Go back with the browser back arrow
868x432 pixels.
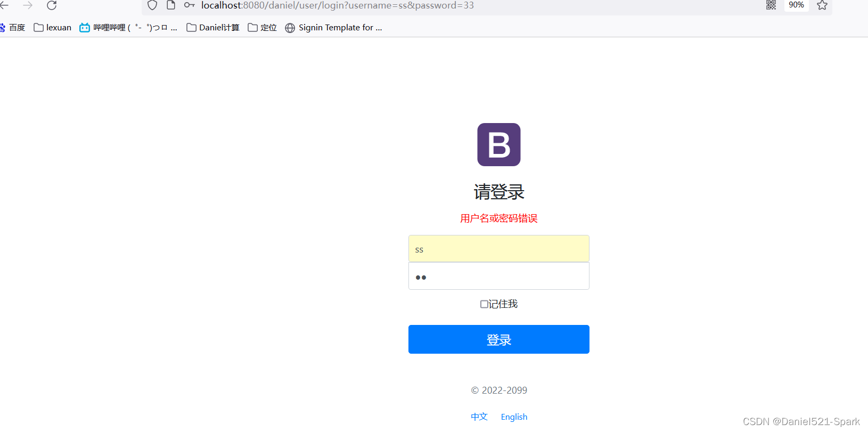click(x=4, y=5)
